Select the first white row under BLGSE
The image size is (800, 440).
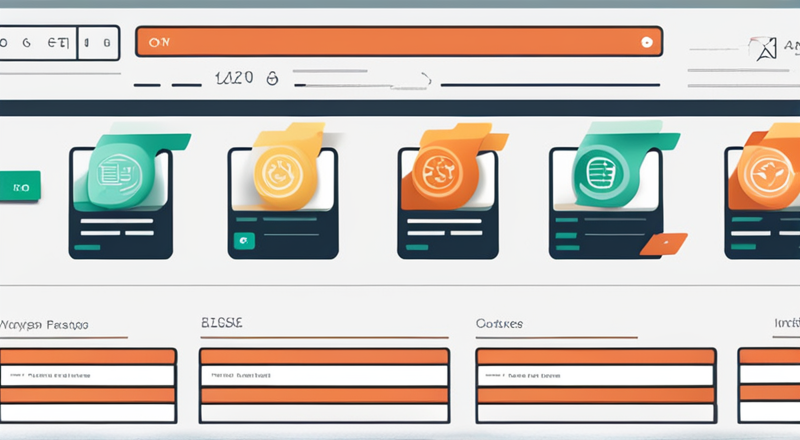click(x=324, y=375)
